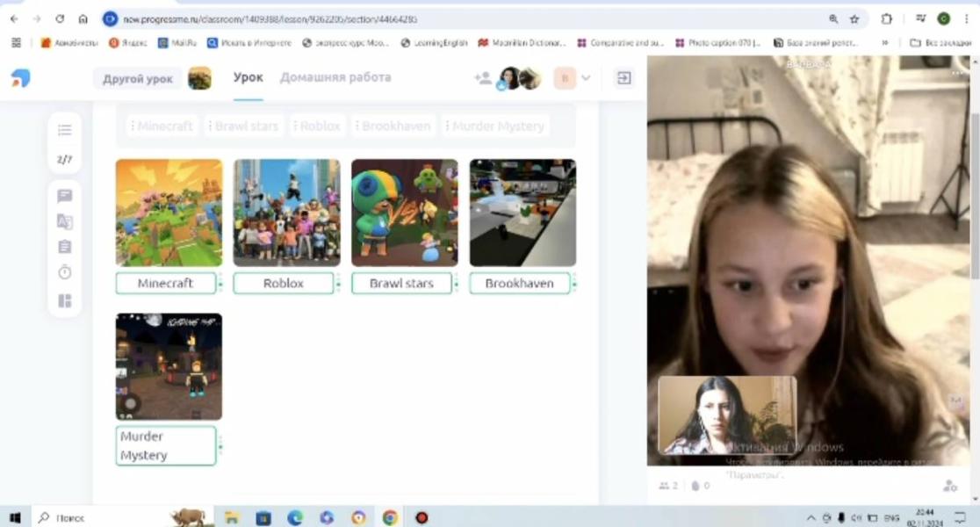Start the timer tool in sidebar
This screenshot has height=527, width=980.
[64, 273]
